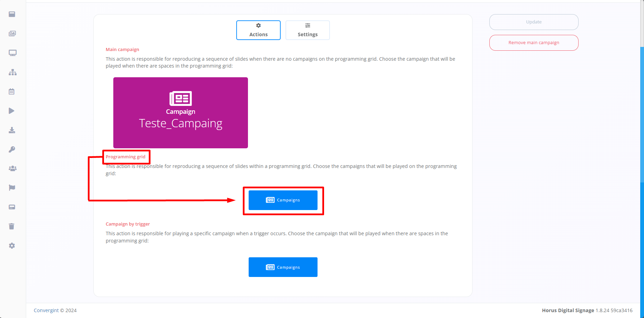Switch to the Actions tab
The height and width of the screenshot is (318, 644).
tap(258, 30)
